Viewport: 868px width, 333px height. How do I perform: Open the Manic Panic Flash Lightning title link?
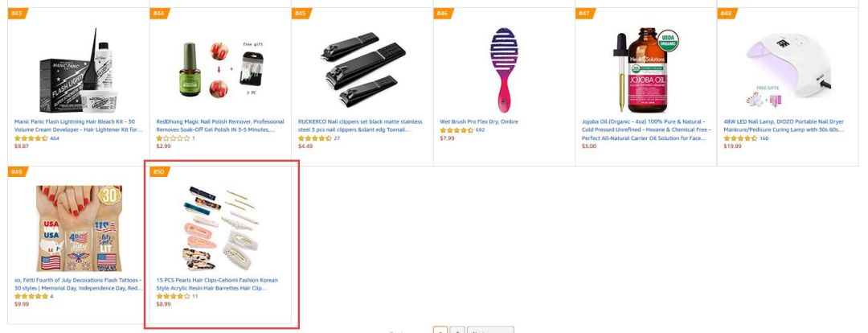(78, 125)
